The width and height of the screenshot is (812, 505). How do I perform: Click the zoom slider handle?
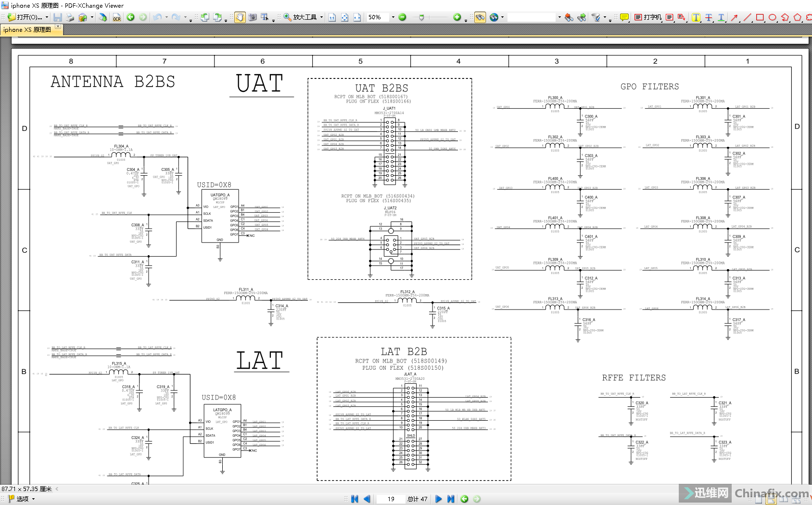[421, 17]
